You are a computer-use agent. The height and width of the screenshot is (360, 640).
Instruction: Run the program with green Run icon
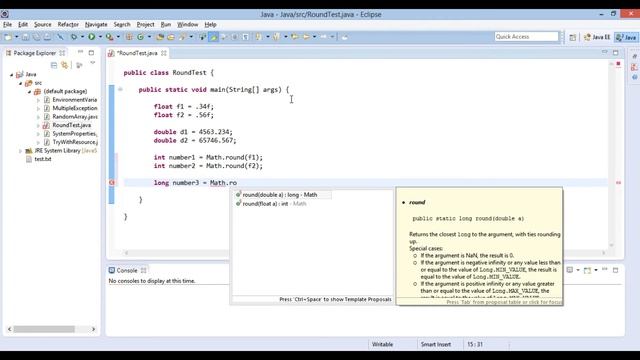91,37
